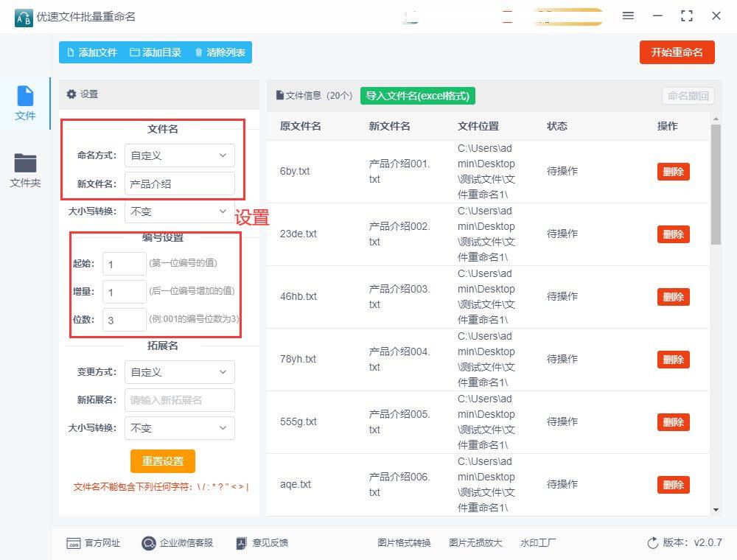Click the 增量 number input field

pyautogui.click(x=125, y=292)
